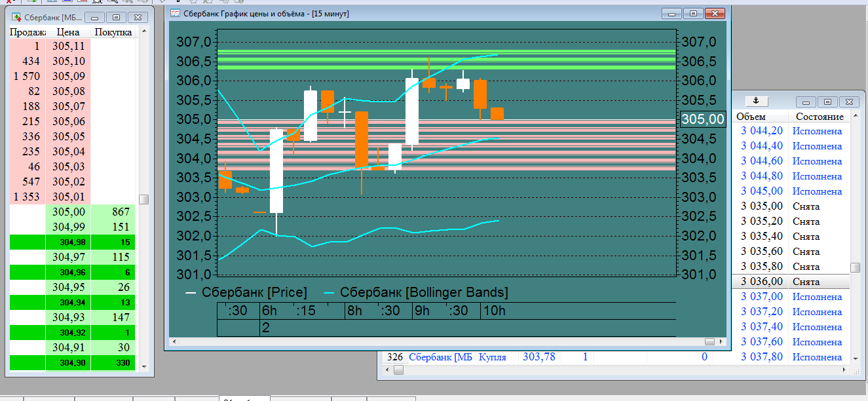Click orders table horizontal scrollbar thumb
The image size is (868, 401).
tap(398, 371)
